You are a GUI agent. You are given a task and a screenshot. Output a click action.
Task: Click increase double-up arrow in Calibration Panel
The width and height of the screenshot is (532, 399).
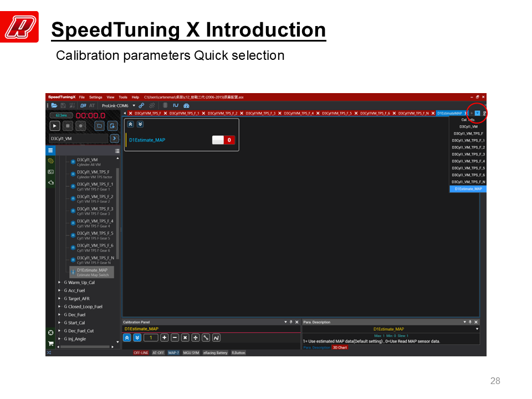click(x=127, y=337)
